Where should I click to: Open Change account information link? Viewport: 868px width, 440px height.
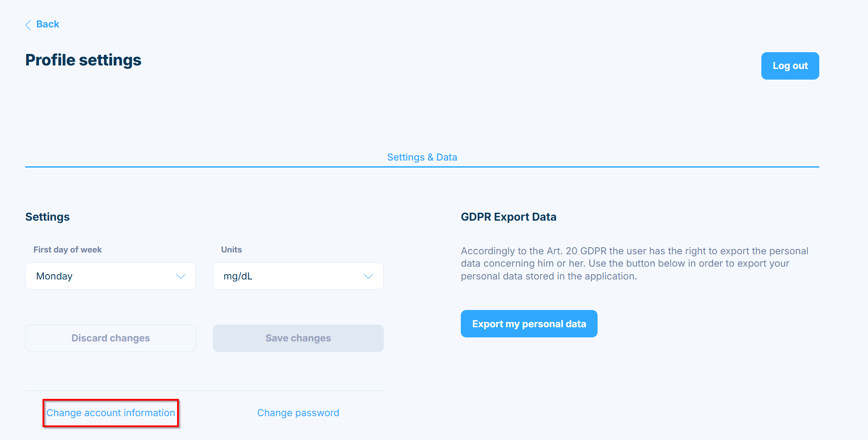[111, 413]
